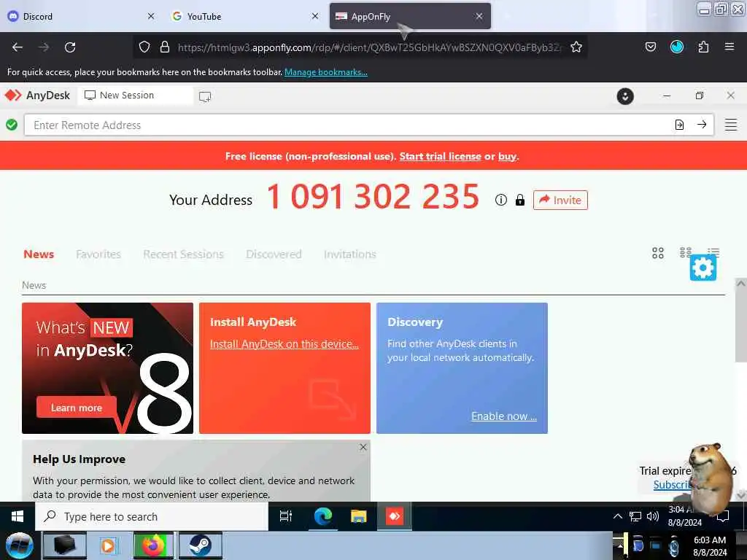Image resolution: width=747 pixels, height=560 pixels.
Task: Click the info icon beside your address
Action: pyautogui.click(x=500, y=200)
